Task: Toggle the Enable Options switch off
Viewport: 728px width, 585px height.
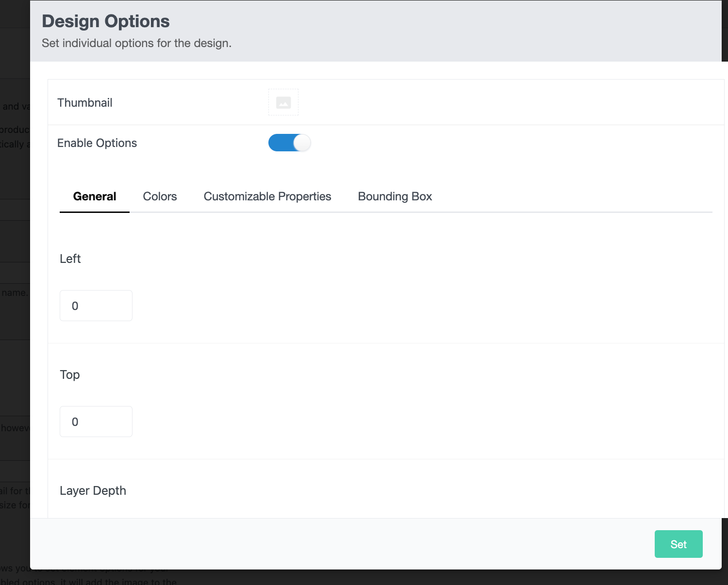Action: [x=290, y=143]
